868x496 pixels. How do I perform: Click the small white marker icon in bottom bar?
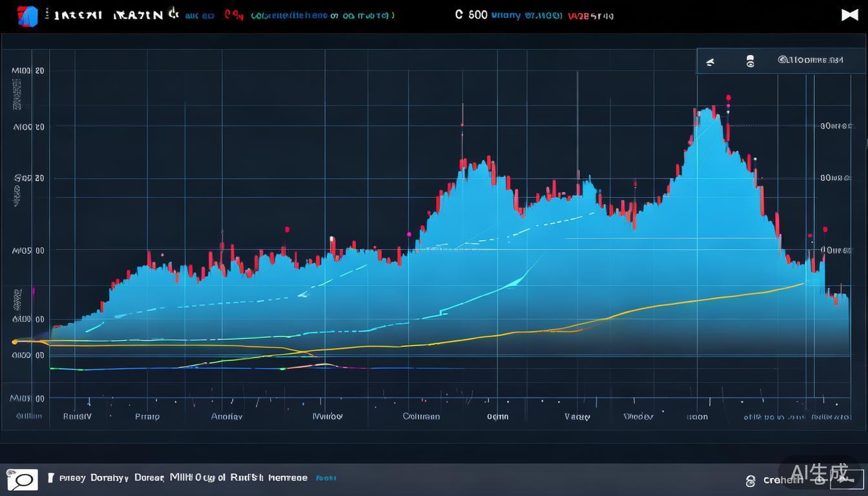[x=51, y=478]
